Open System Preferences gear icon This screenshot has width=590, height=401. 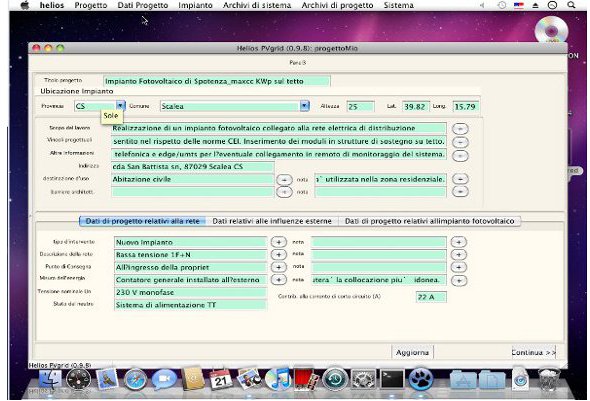click(363, 380)
